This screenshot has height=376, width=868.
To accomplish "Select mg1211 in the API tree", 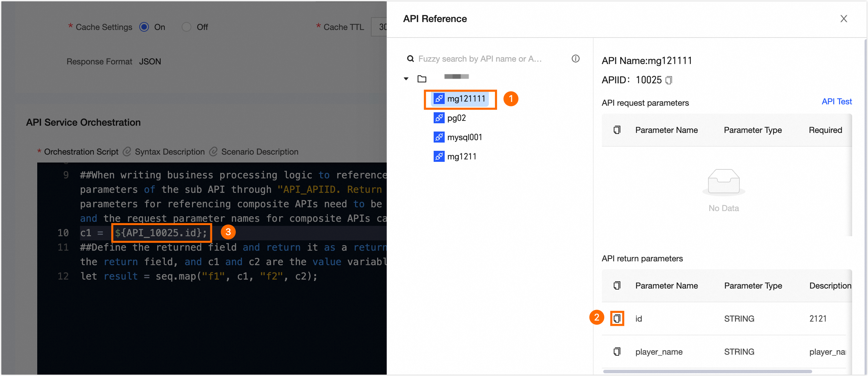I will point(462,157).
